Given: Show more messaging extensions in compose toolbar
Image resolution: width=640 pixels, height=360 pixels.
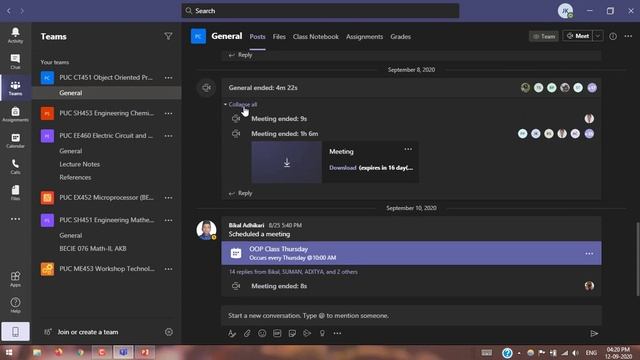Looking at the screenshot, I should click(x=337, y=333).
